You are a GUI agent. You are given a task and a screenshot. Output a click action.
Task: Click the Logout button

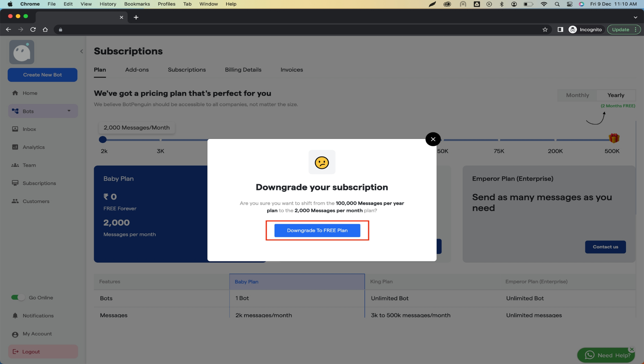coord(43,352)
